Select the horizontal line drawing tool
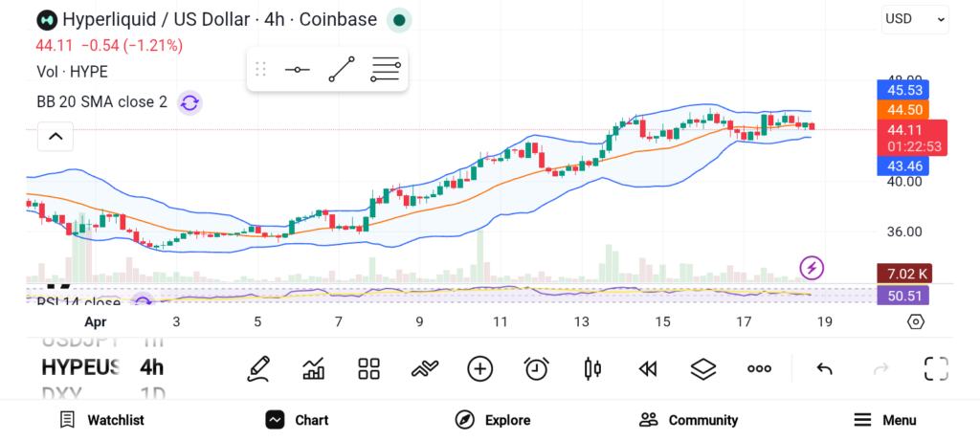Image resolution: width=980 pixels, height=441 pixels. coord(297,69)
